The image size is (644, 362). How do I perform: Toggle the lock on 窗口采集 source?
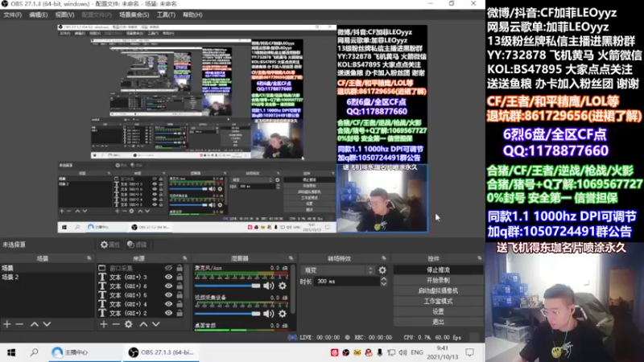[180, 268]
